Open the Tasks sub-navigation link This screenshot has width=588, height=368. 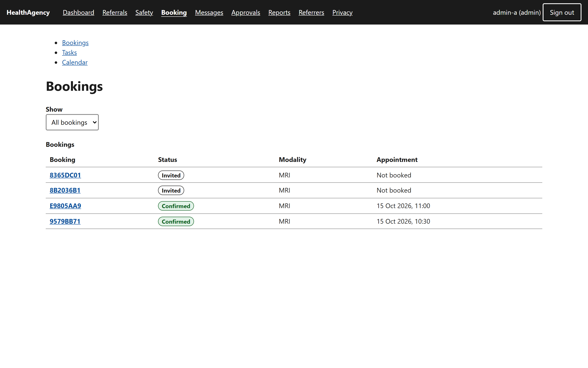point(69,52)
